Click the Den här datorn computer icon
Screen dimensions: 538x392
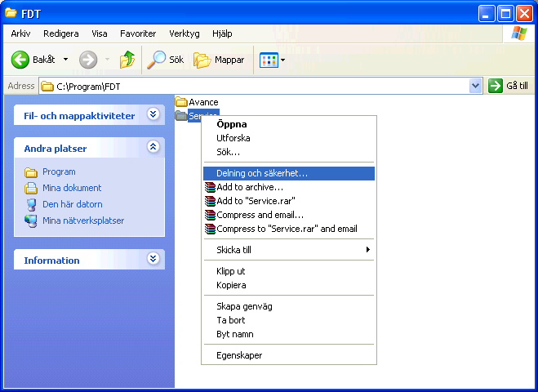tap(31, 204)
